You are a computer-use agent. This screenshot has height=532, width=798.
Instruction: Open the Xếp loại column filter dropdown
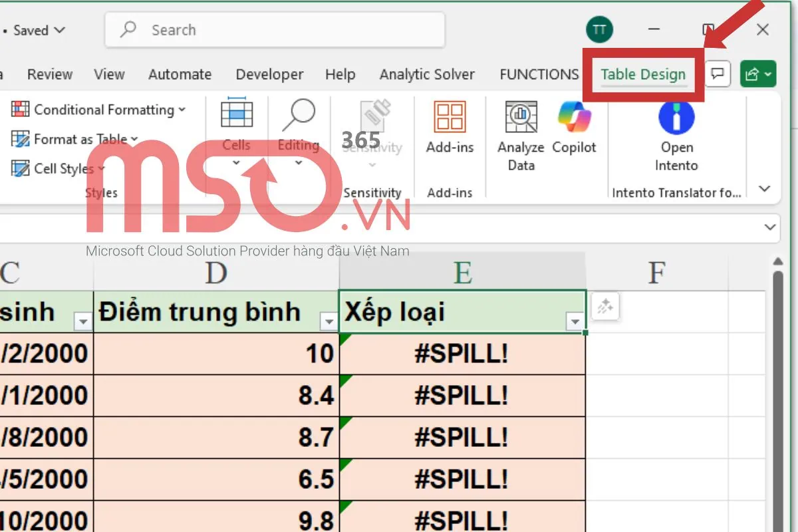(x=575, y=321)
